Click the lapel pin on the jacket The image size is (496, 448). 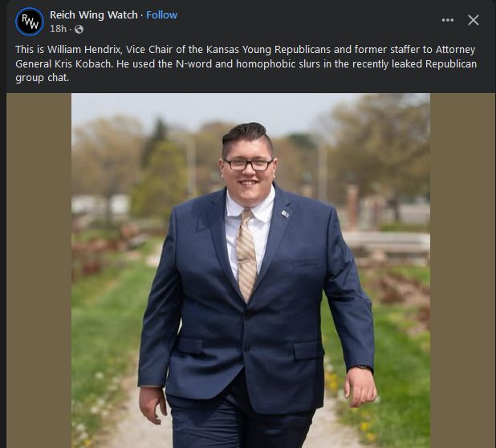coord(285,214)
